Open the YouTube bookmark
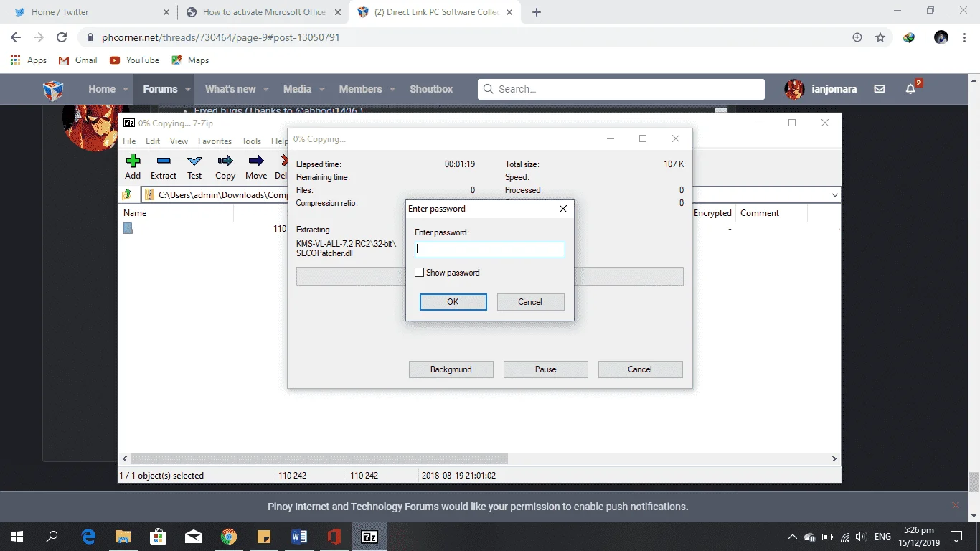 pyautogui.click(x=134, y=60)
